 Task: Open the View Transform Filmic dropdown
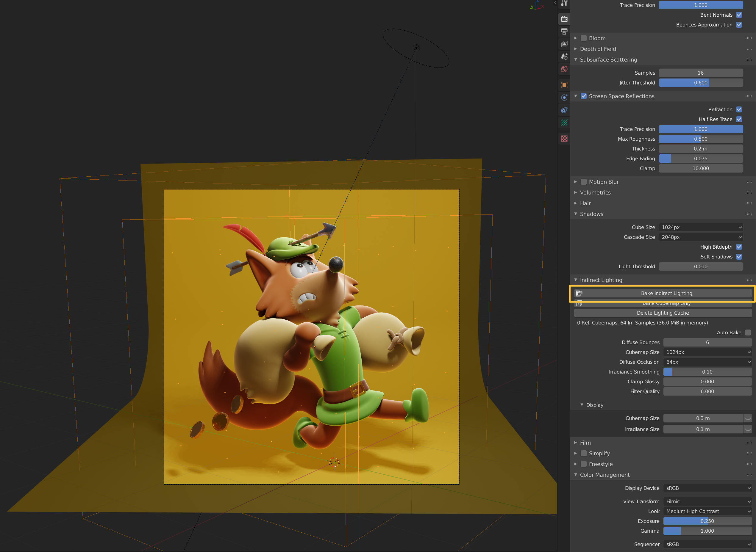pyautogui.click(x=707, y=501)
